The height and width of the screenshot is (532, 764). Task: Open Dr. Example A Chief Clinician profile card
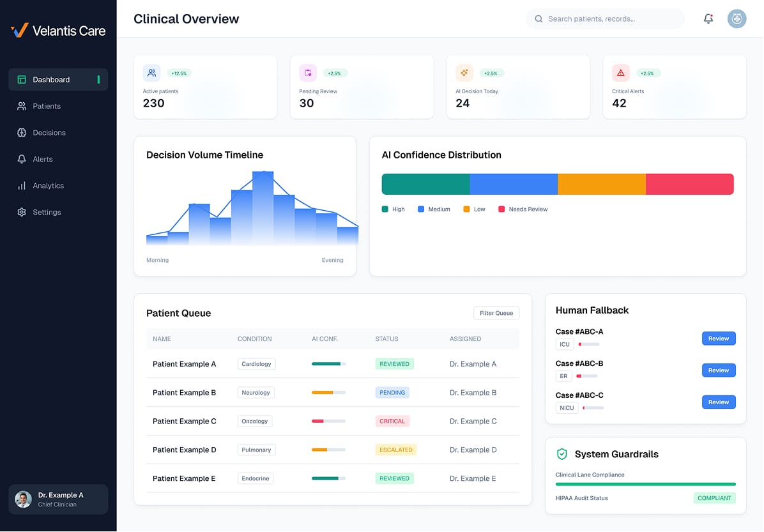point(58,499)
